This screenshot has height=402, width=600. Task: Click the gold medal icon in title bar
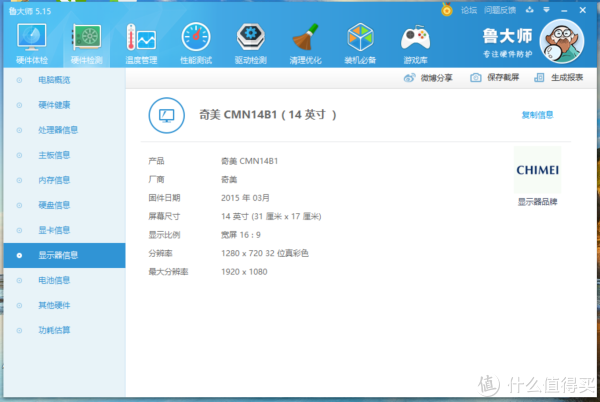pyautogui.click(x=447, y=10)
